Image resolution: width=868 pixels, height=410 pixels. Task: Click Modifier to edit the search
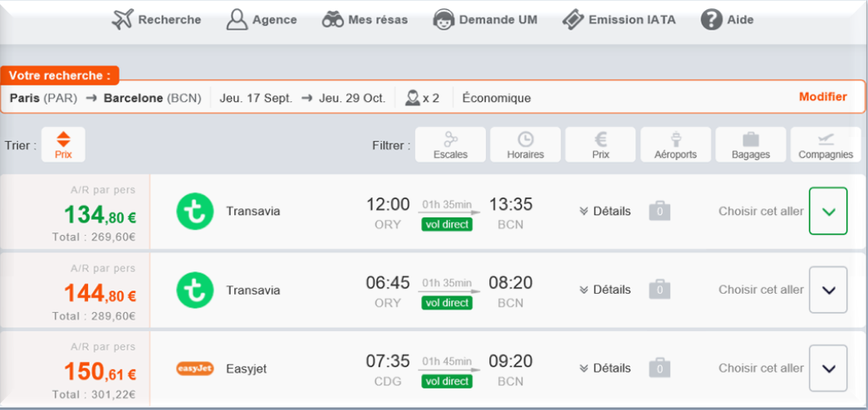(822, 97)
